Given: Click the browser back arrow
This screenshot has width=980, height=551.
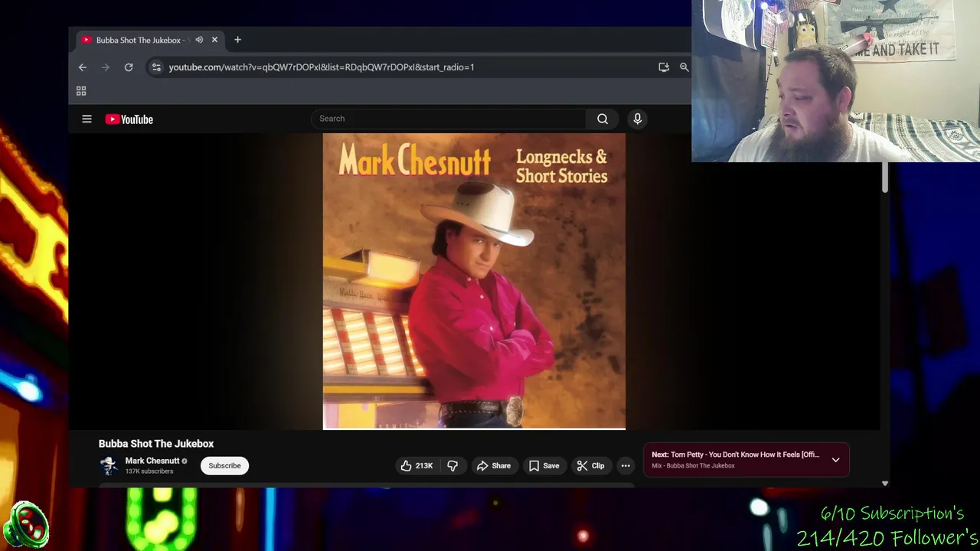Looking at the screenshot, I should 82,67.
